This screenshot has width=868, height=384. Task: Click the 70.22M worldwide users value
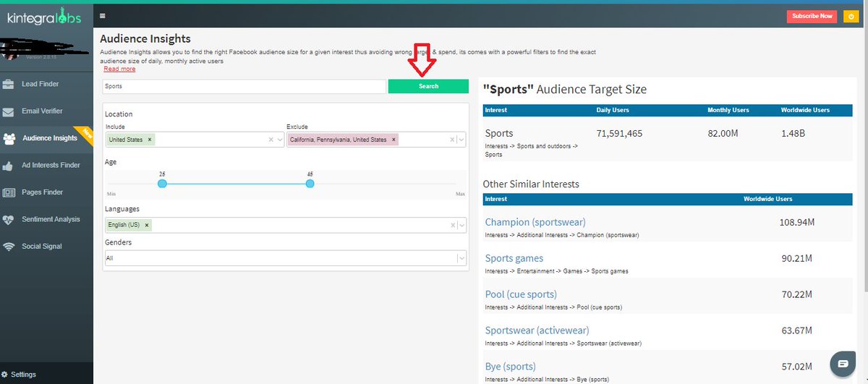click(x=797, y=294)
